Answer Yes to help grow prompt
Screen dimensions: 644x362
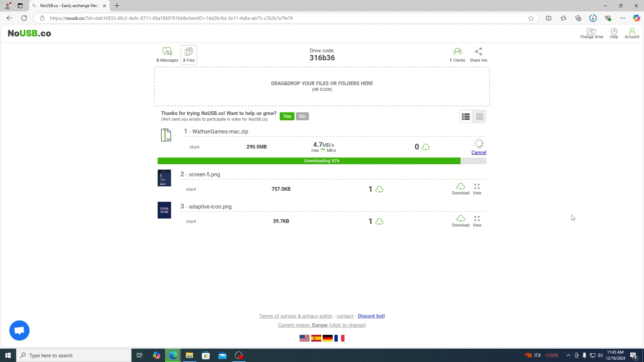point(287,116)
